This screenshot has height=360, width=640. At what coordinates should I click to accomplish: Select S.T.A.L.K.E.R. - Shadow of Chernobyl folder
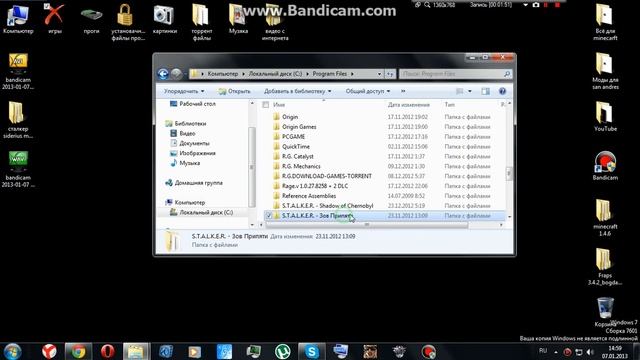327,206
